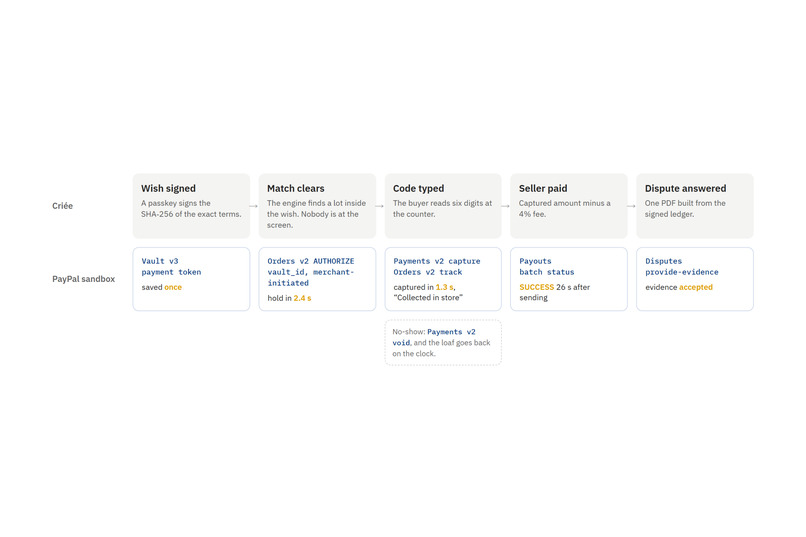This screenshot has height=537, width=806.
Task: Click the "Code typed" heading
Action: coord(418,188)
